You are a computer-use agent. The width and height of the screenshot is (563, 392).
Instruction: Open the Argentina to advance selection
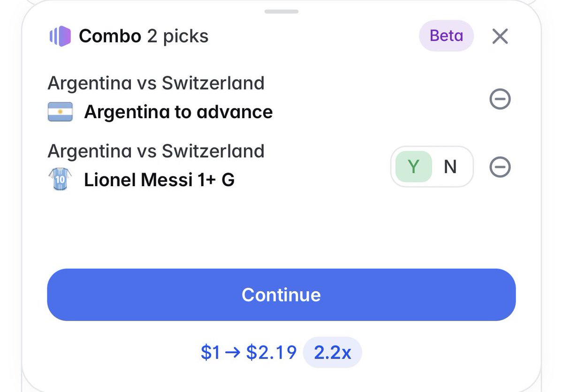point(178,112)
